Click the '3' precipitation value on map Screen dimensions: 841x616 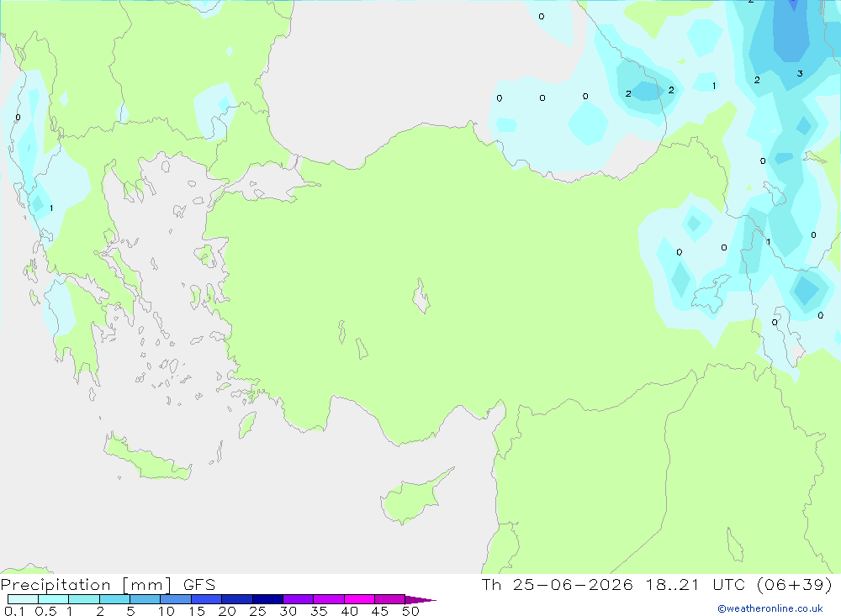[800, 73]
